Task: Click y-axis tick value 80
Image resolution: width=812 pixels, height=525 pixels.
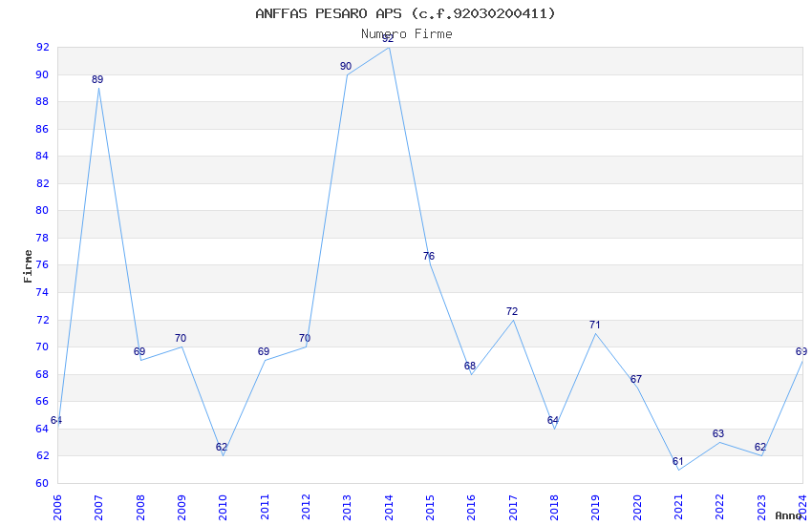Action: pyautogui.click(x=42, y=210)
